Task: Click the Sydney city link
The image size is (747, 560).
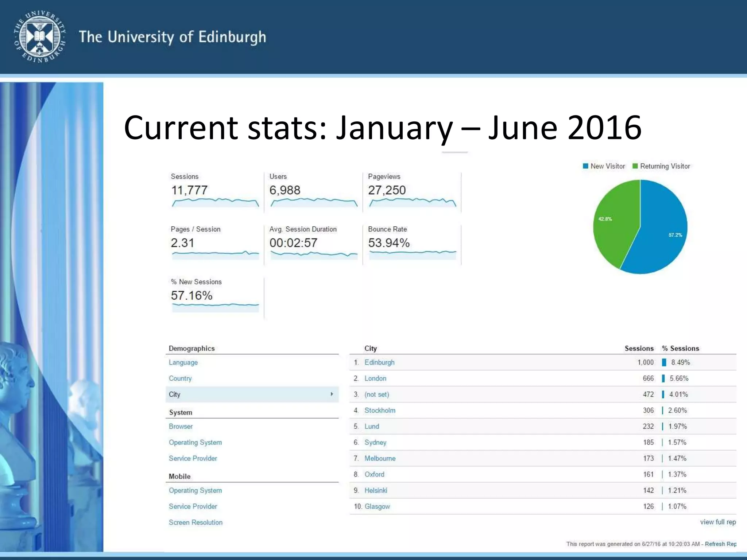Action: coord(375,443)
